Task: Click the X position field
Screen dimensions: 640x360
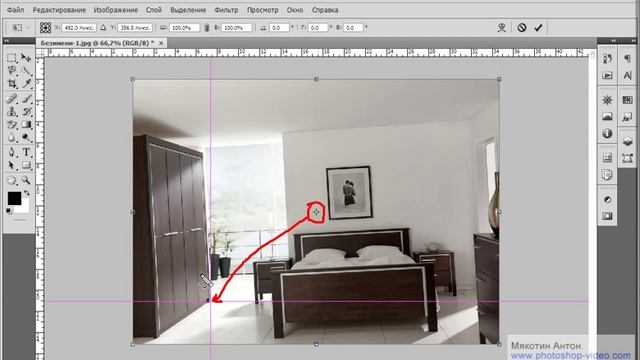Action: coord(79,28)
